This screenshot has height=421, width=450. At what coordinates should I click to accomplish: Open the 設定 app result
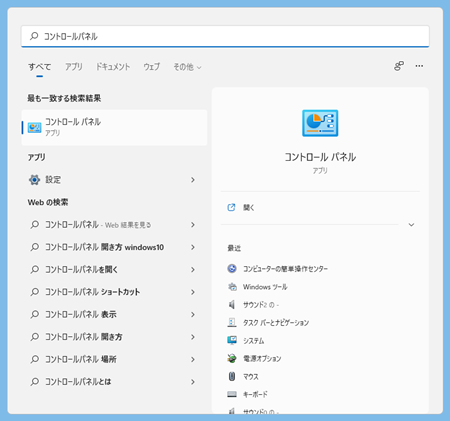pyautogui.click(x=114, y=180)
